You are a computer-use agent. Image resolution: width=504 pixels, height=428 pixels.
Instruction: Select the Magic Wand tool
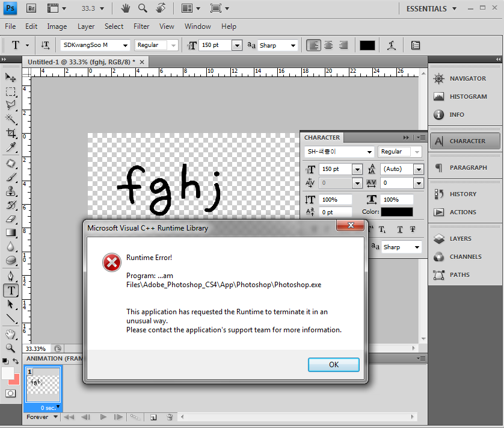(10, 119)
